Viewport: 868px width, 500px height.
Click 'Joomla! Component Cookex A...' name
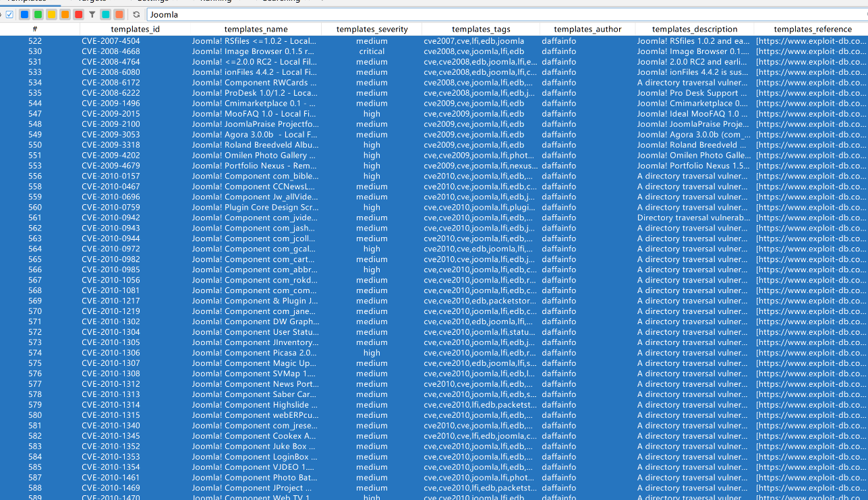(254, 436)
